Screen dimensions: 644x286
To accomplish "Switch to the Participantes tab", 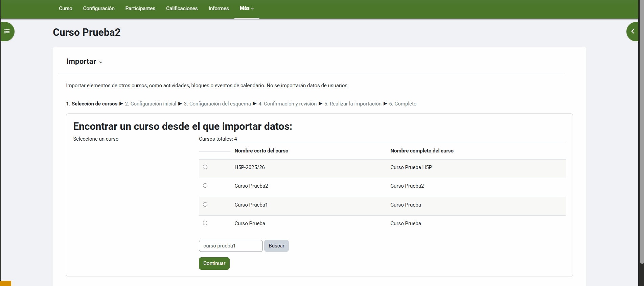I will pyautogui.click(x=140, y=8).
